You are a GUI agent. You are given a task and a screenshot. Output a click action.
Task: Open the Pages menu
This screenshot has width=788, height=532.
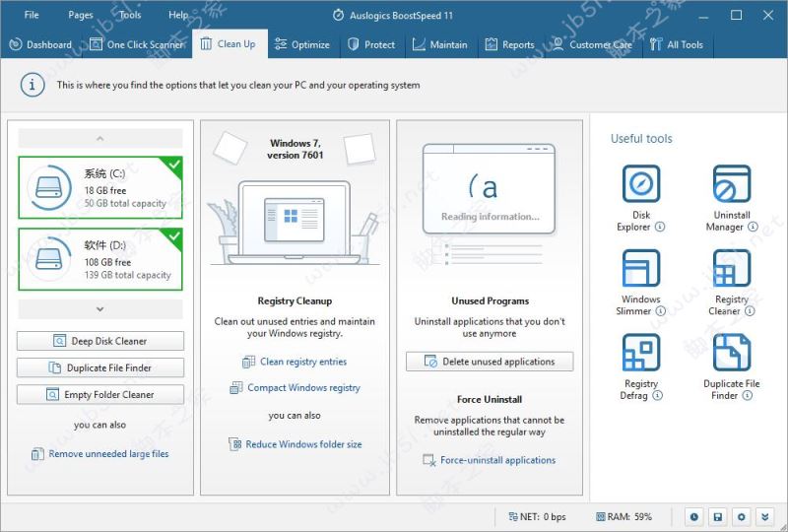click(81, 15)
